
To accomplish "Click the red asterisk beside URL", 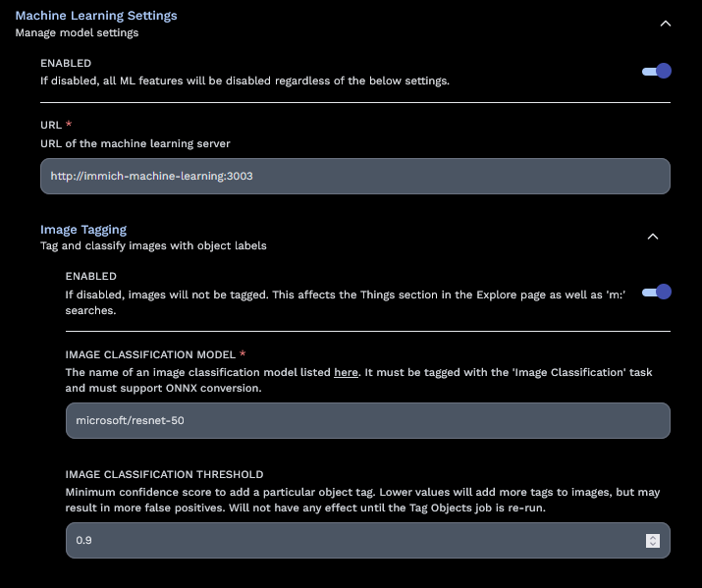I will pyautogui.click(x=70, y=125).
